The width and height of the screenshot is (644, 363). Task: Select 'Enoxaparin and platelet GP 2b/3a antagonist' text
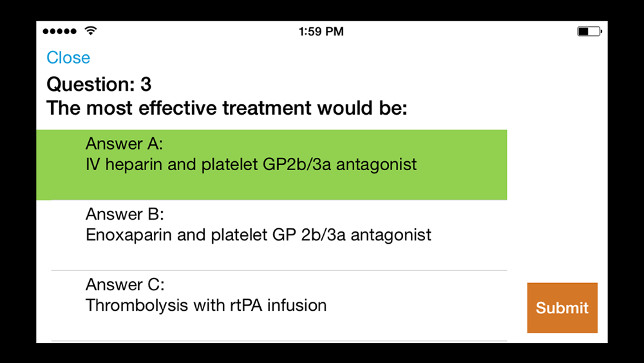[258, 235]
